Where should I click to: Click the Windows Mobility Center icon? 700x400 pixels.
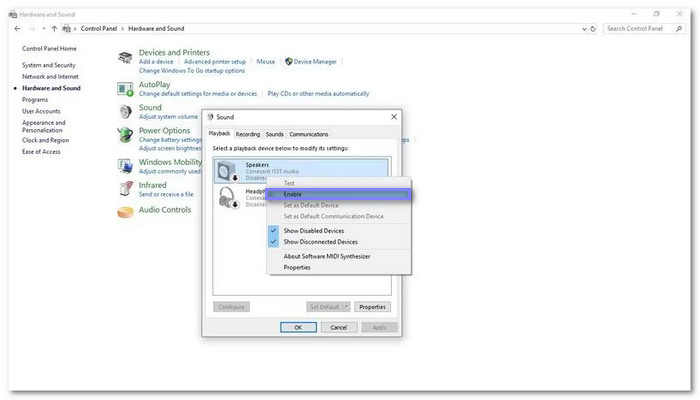coord(125,166)
